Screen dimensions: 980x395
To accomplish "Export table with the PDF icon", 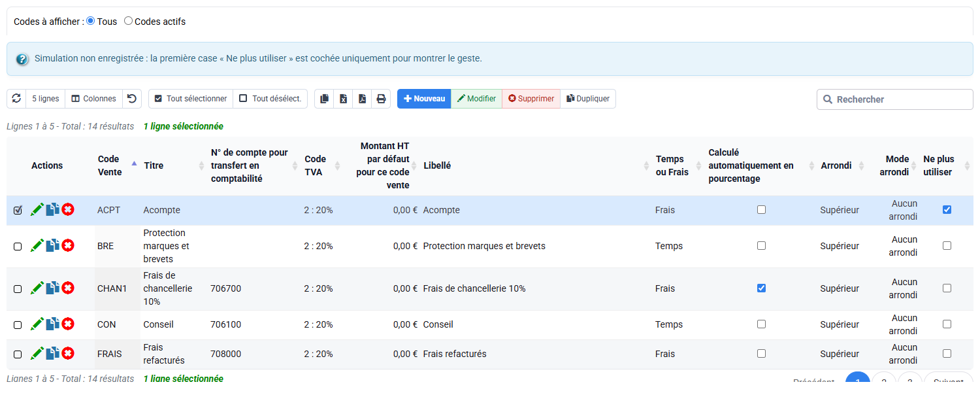I will (363, 99).
